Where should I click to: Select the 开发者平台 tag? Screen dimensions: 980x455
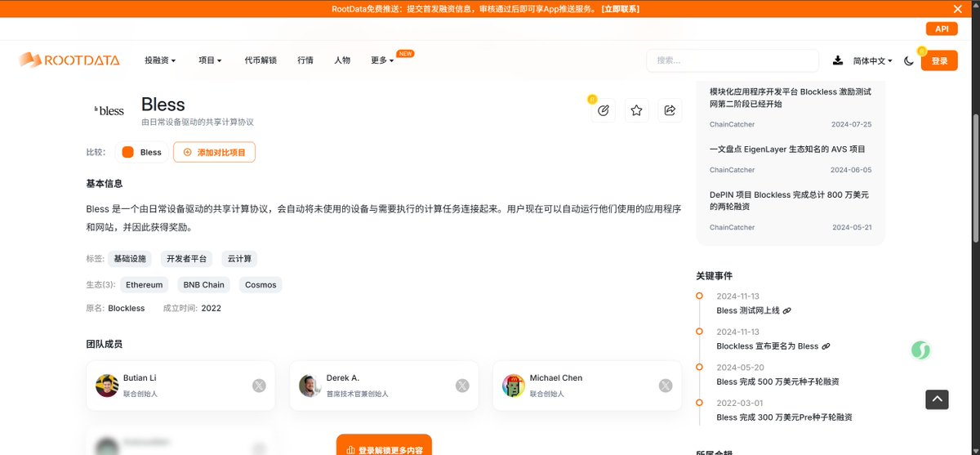[186, 259]
